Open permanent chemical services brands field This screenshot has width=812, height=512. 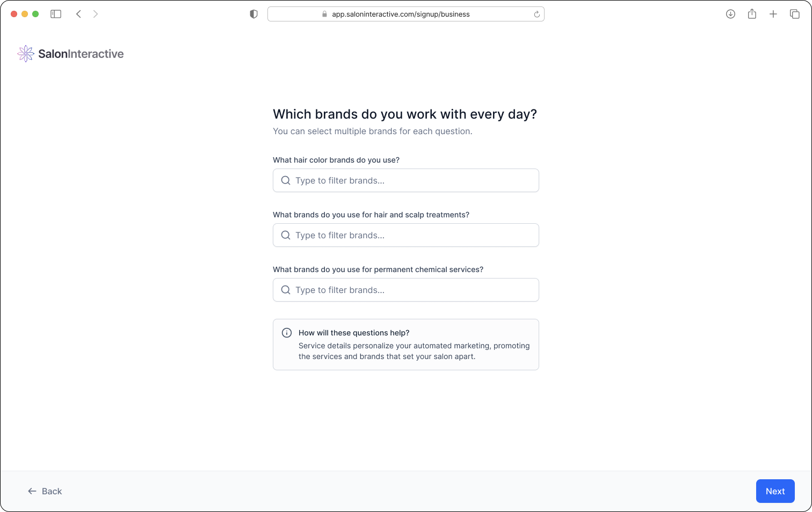414,290
